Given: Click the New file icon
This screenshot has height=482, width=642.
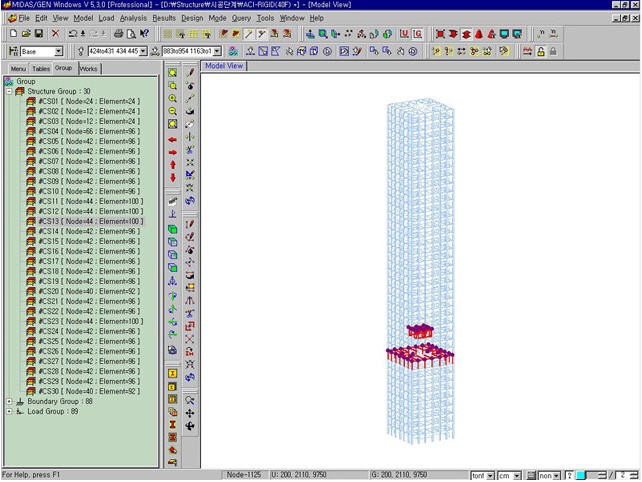Looking at the screenshot, I should tap(11, 34).
